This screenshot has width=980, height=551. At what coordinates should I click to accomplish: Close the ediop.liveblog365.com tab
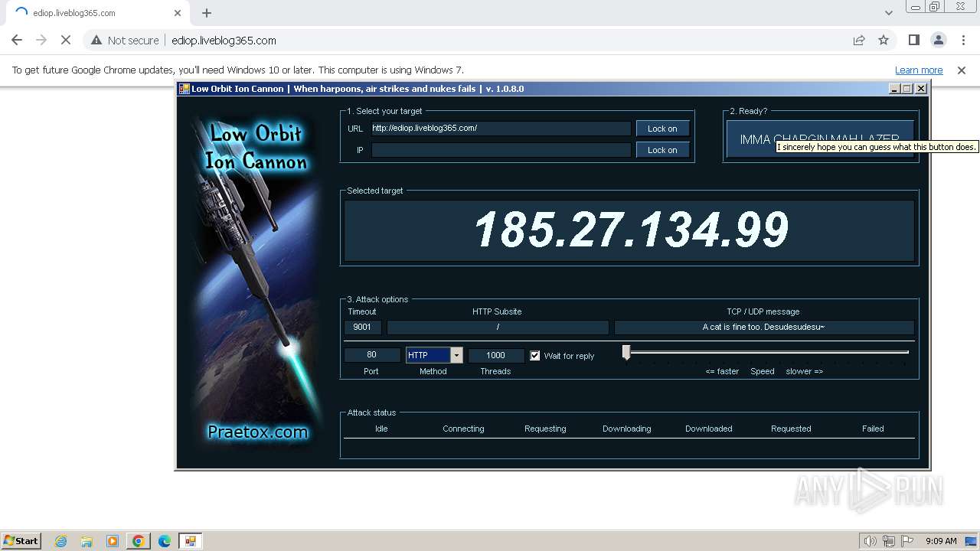tap(178, 12)
